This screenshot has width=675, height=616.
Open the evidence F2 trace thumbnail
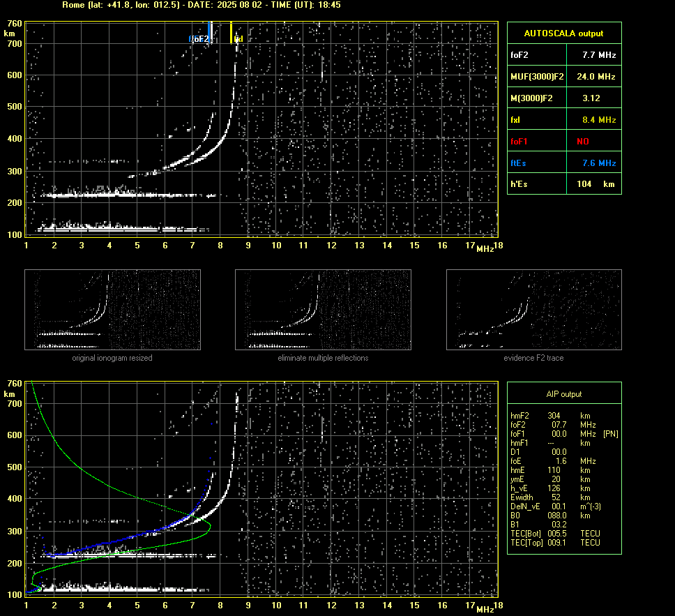534,310
